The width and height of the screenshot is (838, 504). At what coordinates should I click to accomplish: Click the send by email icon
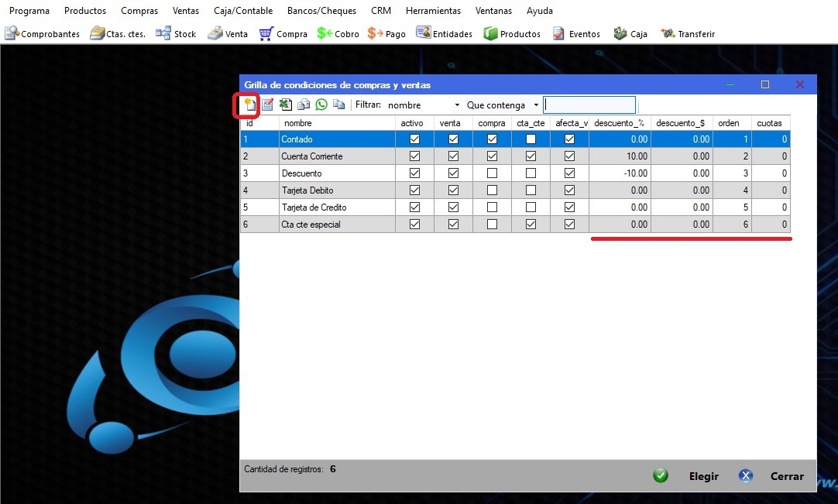tap(304, 105)
